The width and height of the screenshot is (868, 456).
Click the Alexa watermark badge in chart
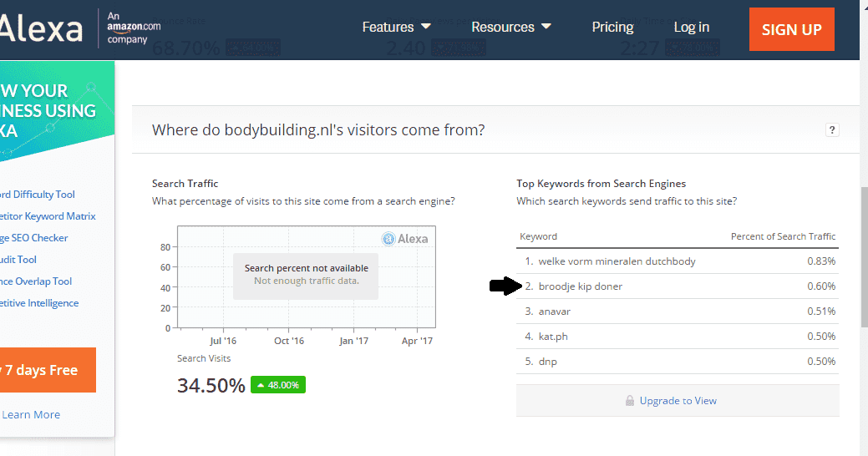click(405, 239)
